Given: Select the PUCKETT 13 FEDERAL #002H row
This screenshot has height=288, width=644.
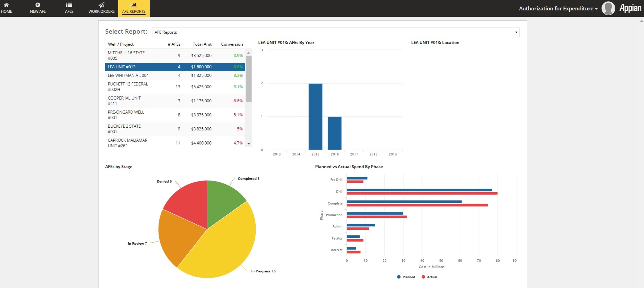Looking at the screenshot, I should pos(175,87).
